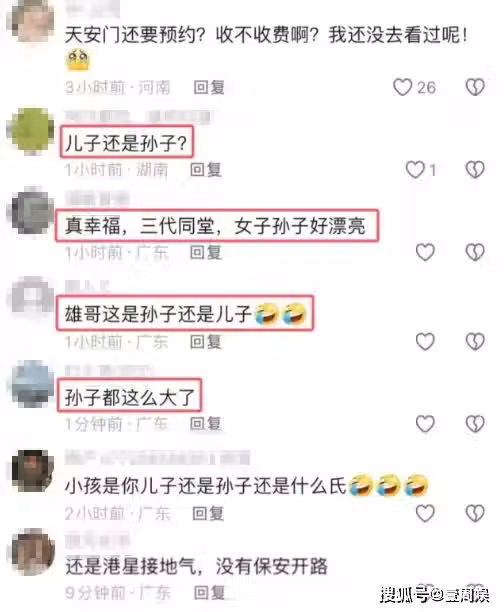Screen dimensions: 504x612
Task: Dislike the 雄哥这是孙子还是儿子 comment
Action: coord(475,342)
